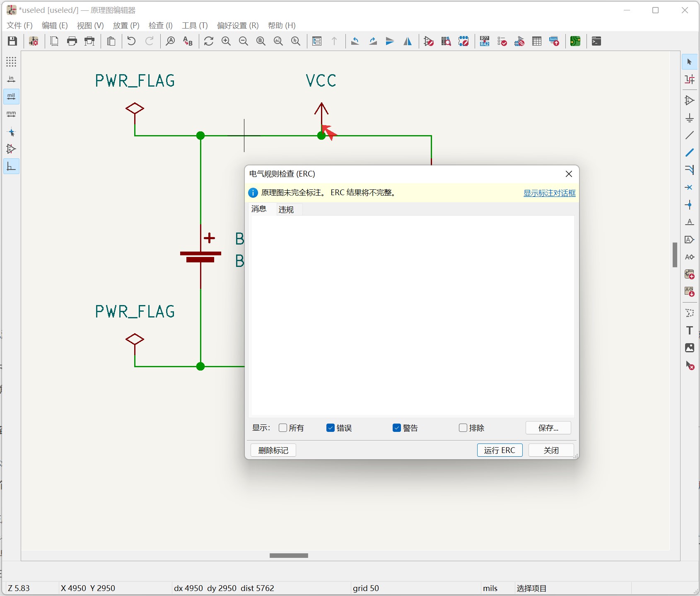Select the add symbol tool
Viewport: 700px width, 596px height.
690,100
